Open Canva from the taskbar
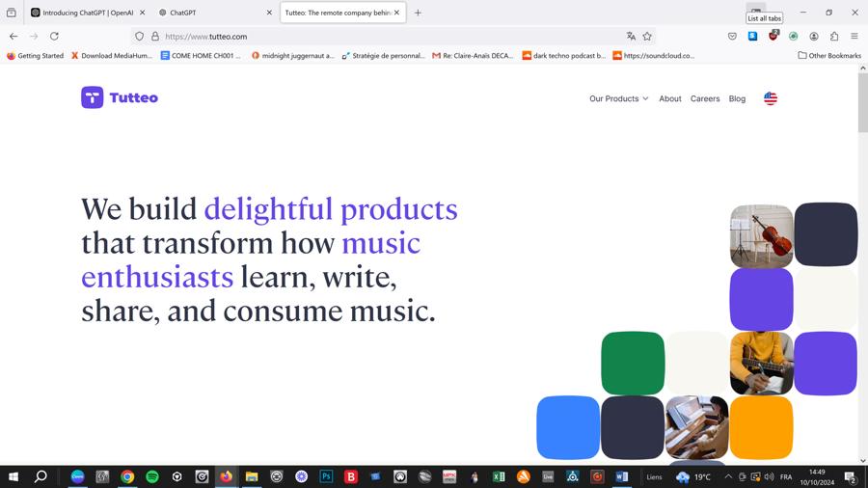Viewport: 868px width, 488px height. 77,476
